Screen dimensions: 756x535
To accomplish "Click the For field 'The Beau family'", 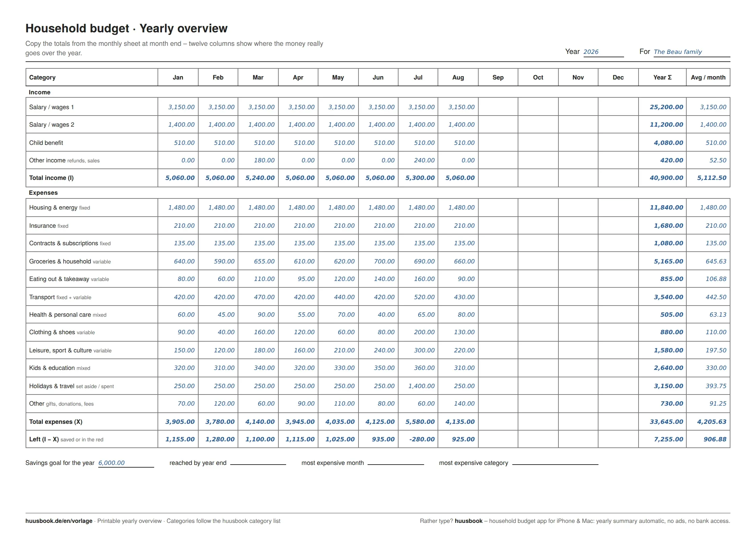I will (692, 52).
